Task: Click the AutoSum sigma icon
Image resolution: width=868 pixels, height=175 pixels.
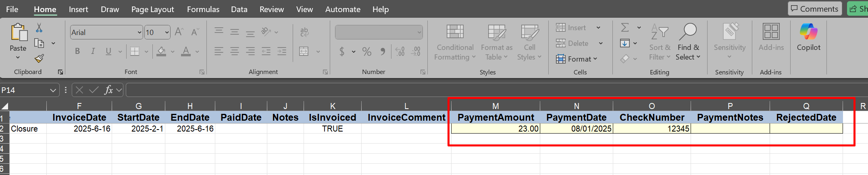Action: point(625,28)
